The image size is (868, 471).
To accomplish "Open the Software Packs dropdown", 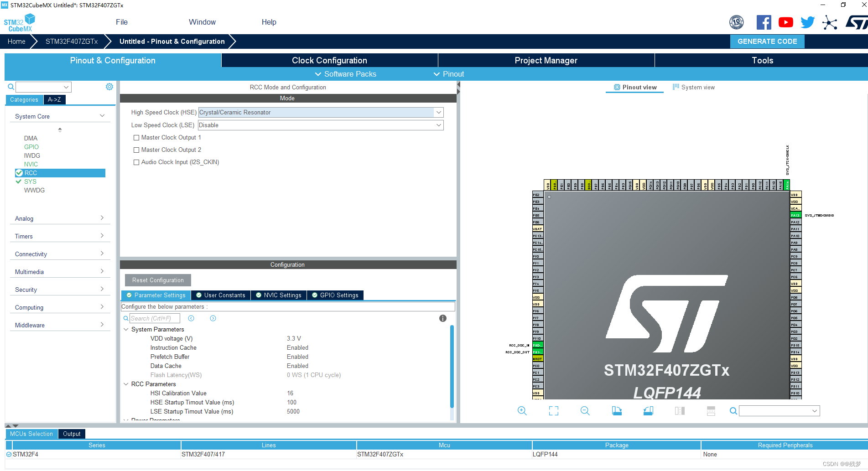I will [x=346, y=74].
